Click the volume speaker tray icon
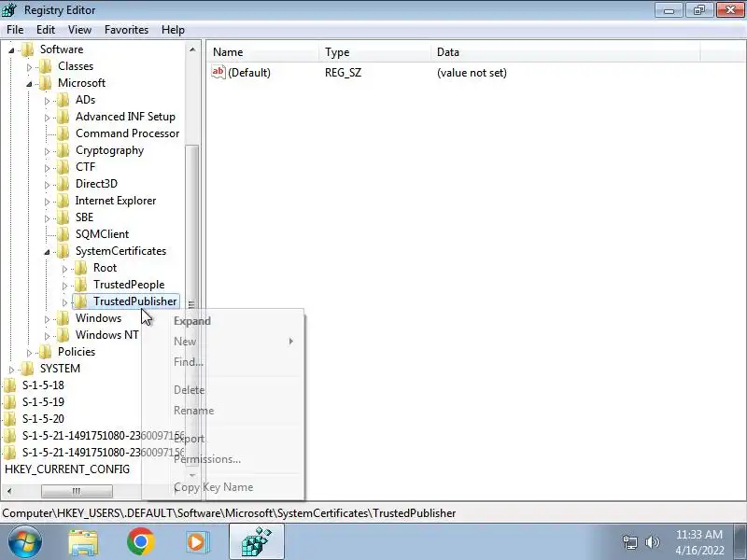747x560 pixels. 652,542
